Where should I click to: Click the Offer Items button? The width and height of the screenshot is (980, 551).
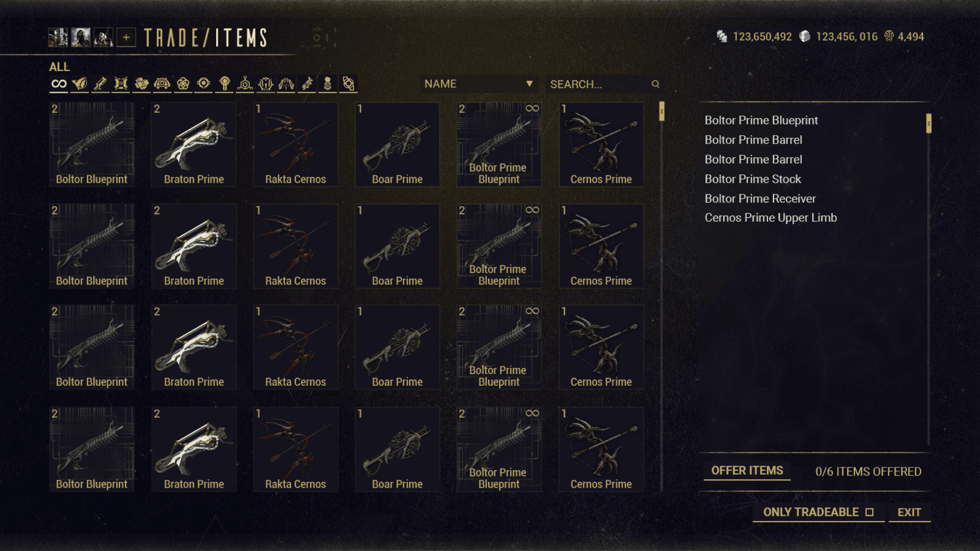click(x=747, y=471)
